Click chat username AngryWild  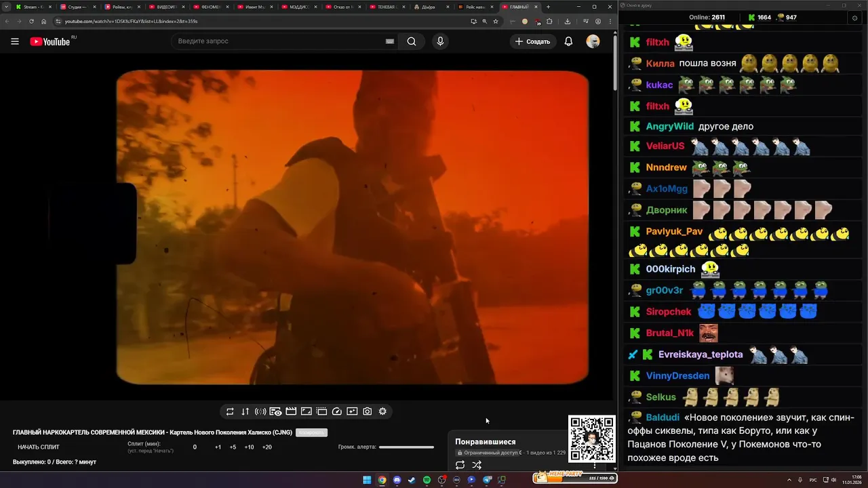tap(670, 126)
